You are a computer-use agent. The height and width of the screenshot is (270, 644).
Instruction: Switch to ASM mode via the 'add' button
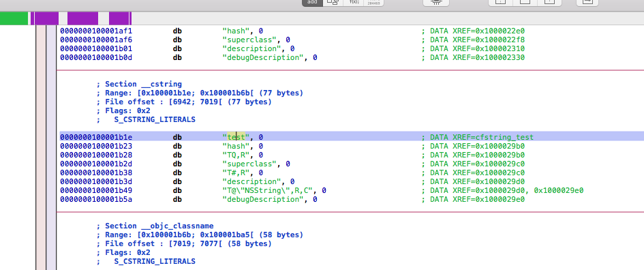[312, 3]
